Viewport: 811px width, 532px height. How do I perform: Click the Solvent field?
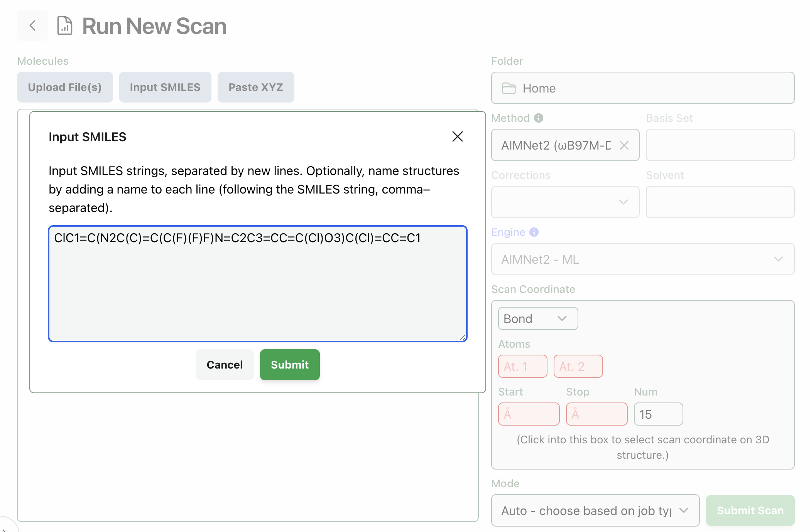click(x=720, y=202)
